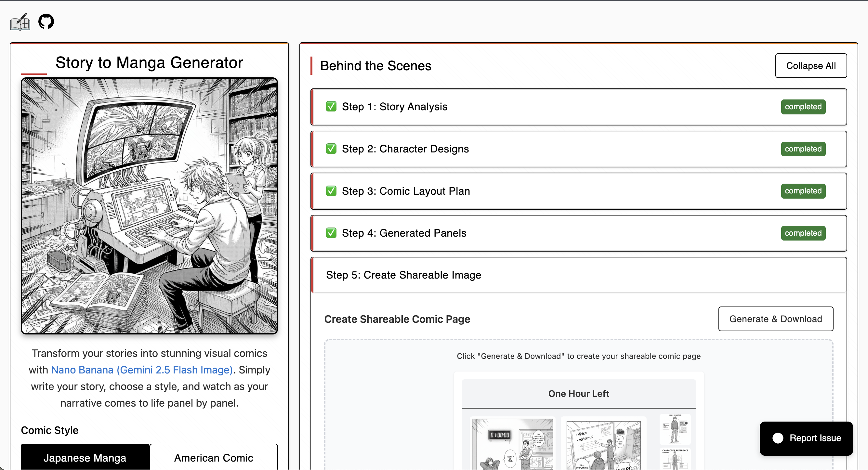Click the green checkmark beside Step 4
The width and height of the screenshot is (868, 470).
click(331, 233)
